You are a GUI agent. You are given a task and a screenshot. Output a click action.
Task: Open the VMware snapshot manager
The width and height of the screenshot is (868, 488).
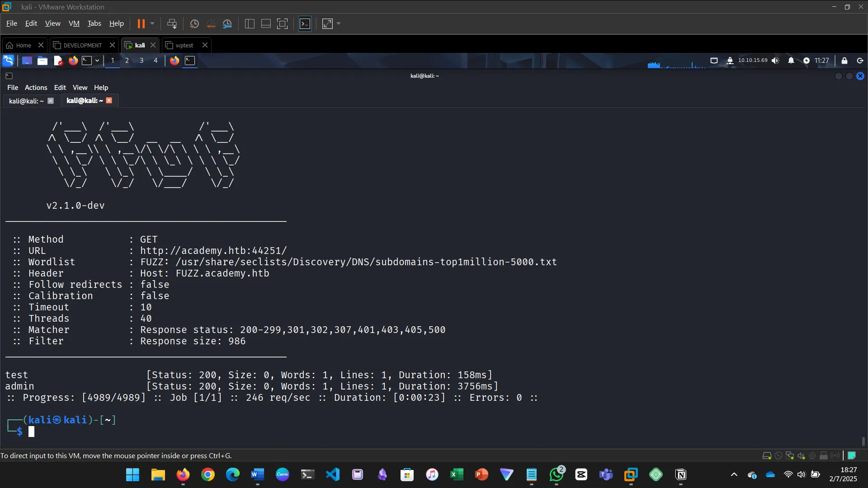click(x=227, y=23)
